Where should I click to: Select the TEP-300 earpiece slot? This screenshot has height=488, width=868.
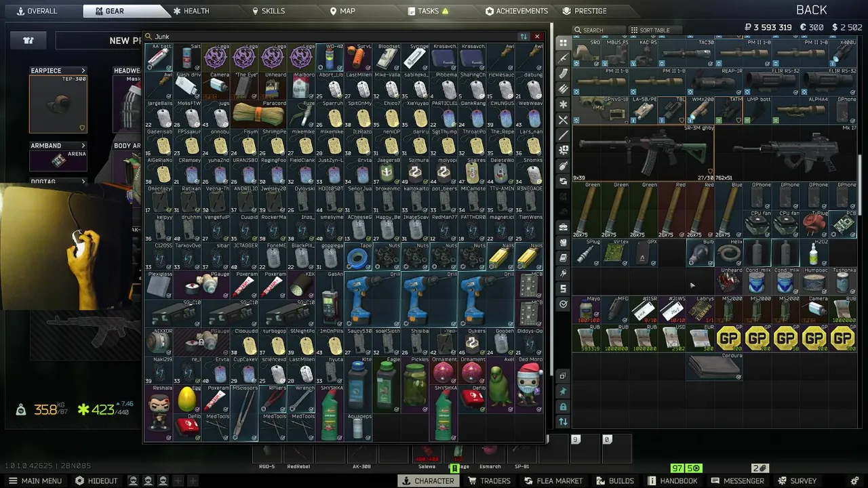click(x=58, y=104)
